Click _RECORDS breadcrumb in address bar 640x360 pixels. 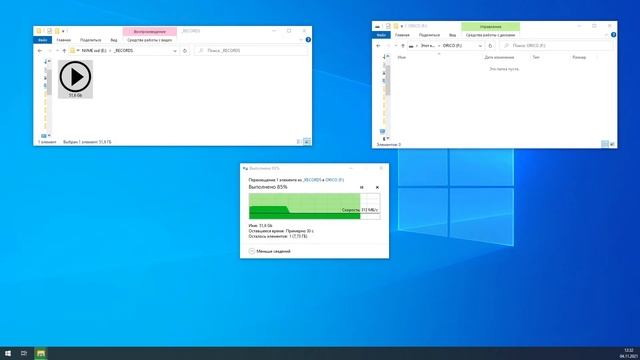pyautogui.click(x=123, y=51)
